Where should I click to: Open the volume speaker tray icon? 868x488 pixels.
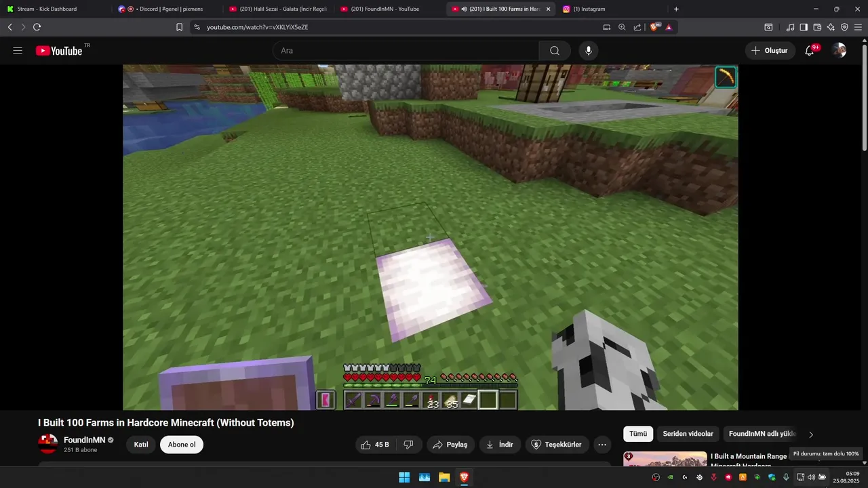pos(811,477)
